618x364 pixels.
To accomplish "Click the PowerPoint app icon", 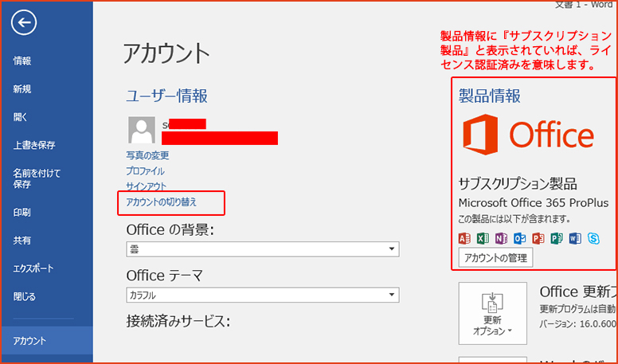I will (x=538, y=238).
